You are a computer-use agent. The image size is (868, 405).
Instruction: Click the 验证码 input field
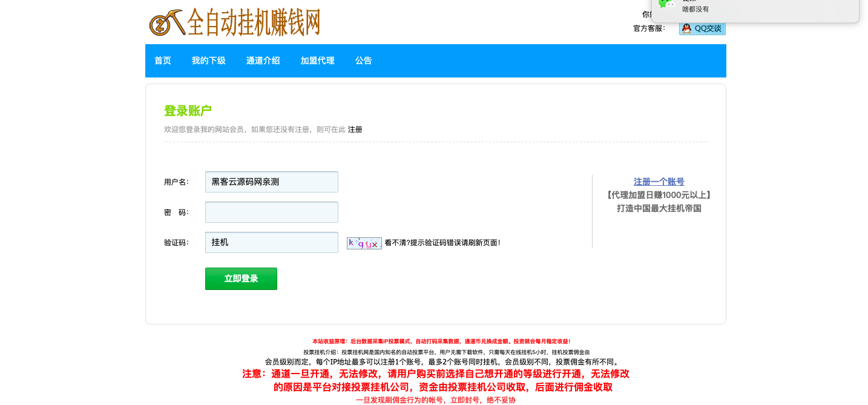tap(271, 242)
